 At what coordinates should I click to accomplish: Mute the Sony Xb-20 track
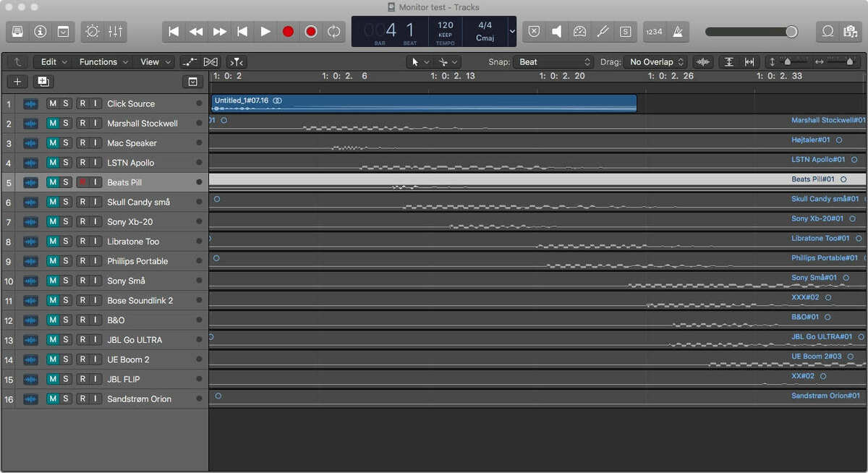click(x=52, y=222)
